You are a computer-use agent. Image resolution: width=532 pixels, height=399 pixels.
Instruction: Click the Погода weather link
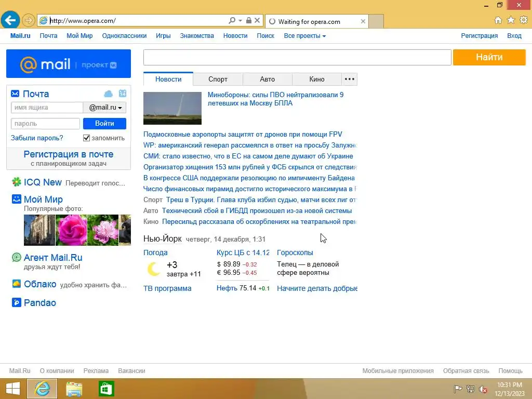(x=155, y=252)
